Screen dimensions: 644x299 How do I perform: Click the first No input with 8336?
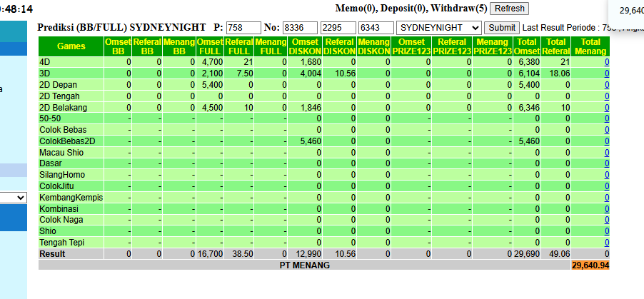pos(301,28)
